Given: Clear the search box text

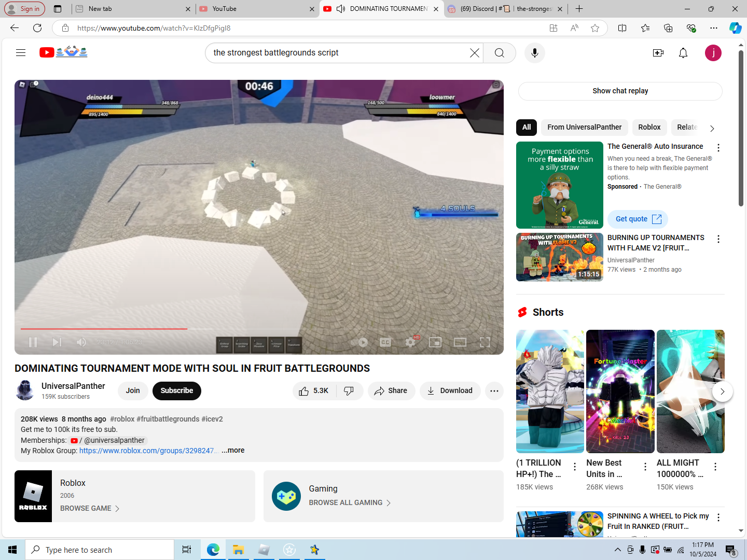Looking at the screenshot, I should (474, 53).
